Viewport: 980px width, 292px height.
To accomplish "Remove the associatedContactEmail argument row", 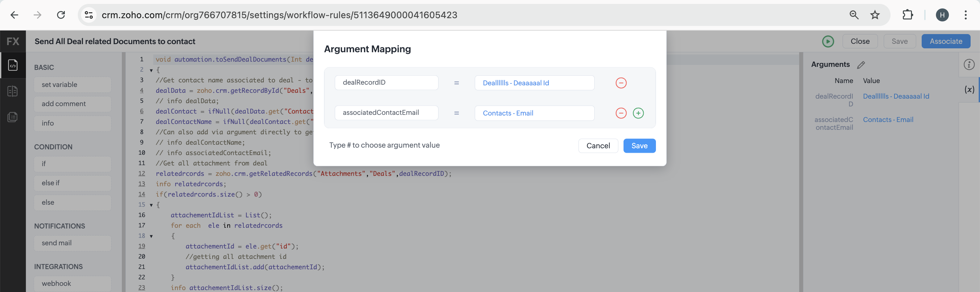I will [x=621, y=113].
